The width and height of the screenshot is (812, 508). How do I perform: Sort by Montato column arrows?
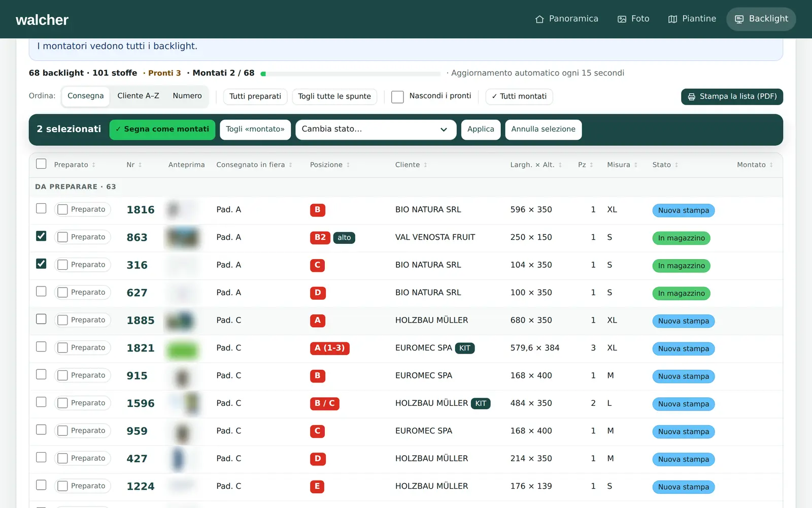(x=771, y=165)
